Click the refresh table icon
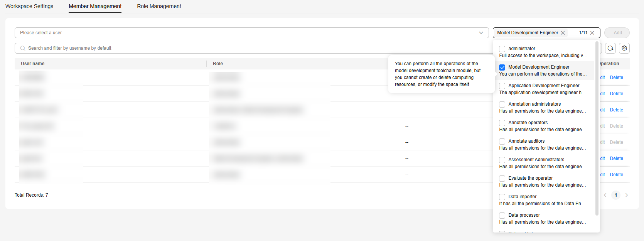 610,48
